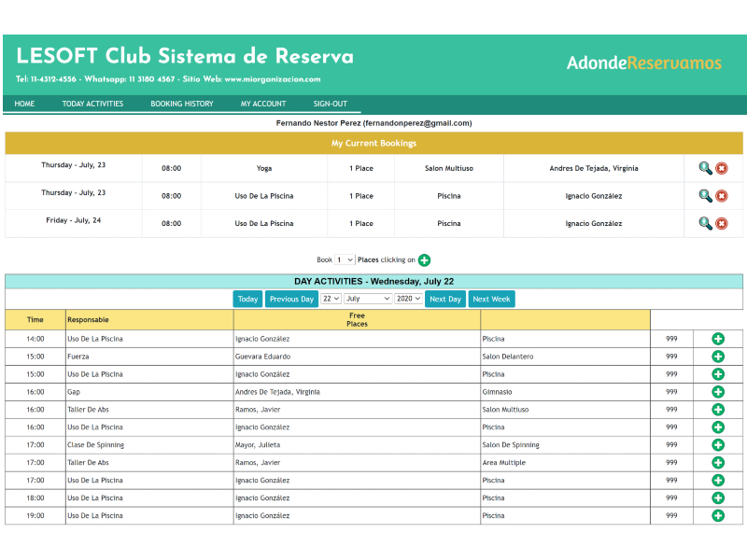
Task: Book the 15:00 Fuerza class
Action: pos(718,357)
